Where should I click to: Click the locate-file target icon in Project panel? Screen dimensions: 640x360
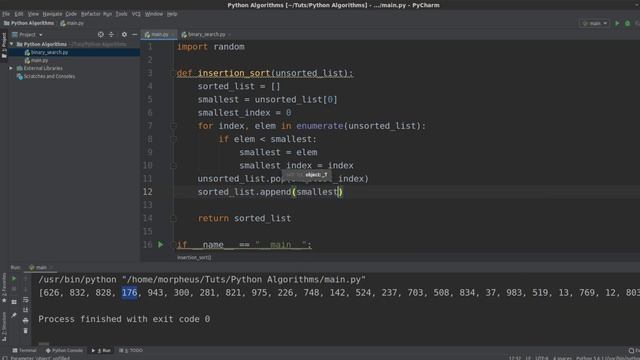tap(100, 35)
